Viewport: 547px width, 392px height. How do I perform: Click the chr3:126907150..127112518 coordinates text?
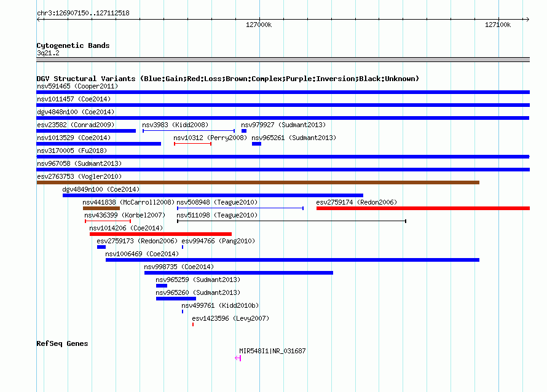coord(83,14)
